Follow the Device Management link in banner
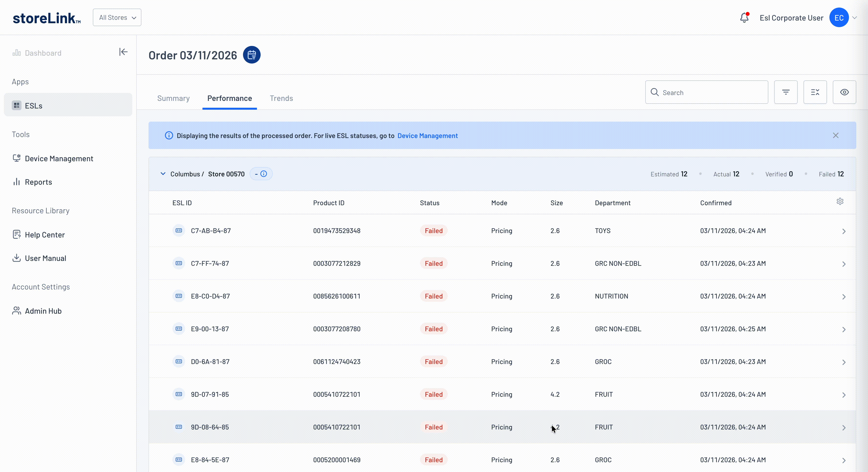 point(427,136)
